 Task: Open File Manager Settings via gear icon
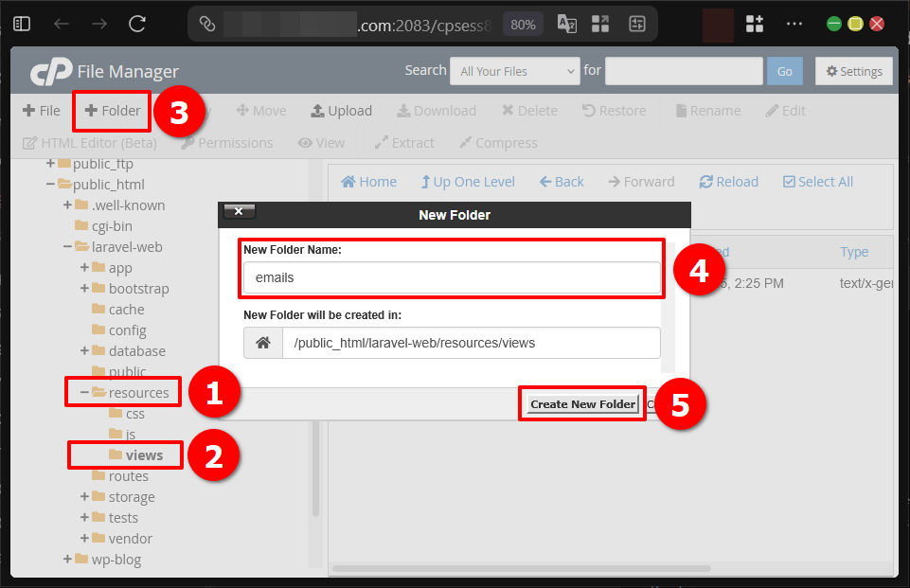[853, 71]
